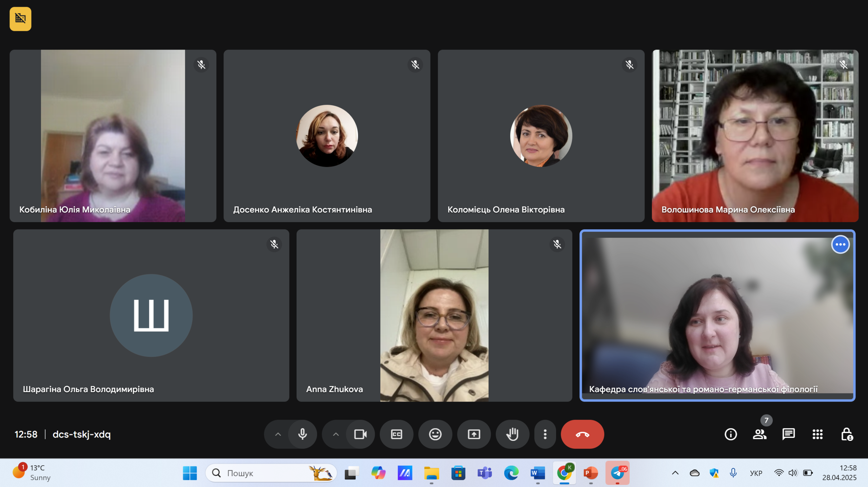The image size is (868, 487).
Task: Open PowerPoint from the taskbar
Action: [591, 473]
